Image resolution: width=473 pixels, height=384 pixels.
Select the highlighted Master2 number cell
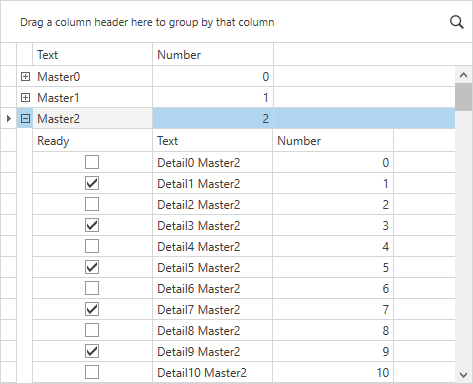(x=213, y=119)
